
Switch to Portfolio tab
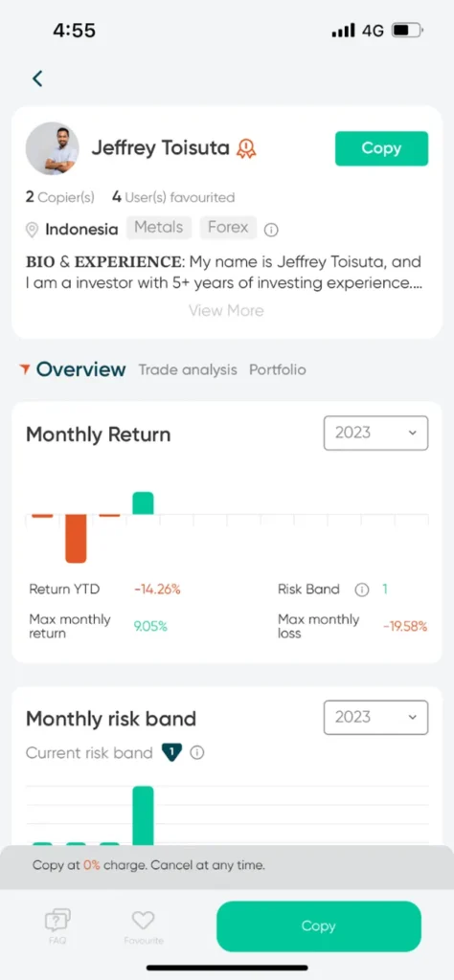coord(278,369)
